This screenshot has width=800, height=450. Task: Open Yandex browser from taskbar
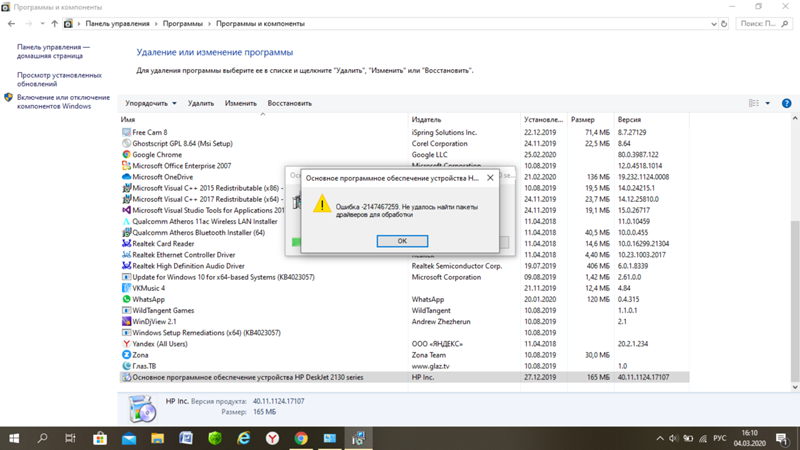272,438
